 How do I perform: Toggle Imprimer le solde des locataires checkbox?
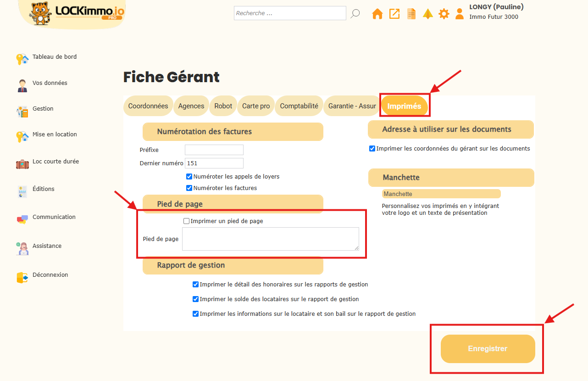pyautogui.click(x=196, y=299)
